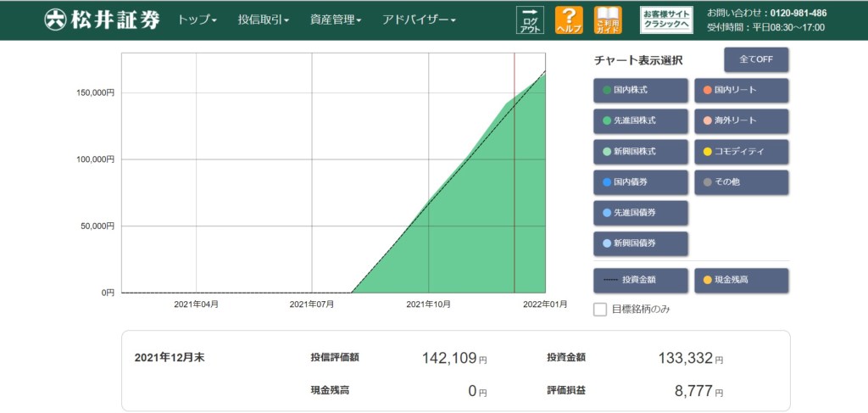Toggle 海外リート series button
The width and height of the screenshot is (868, 413).
coord(741,120)
